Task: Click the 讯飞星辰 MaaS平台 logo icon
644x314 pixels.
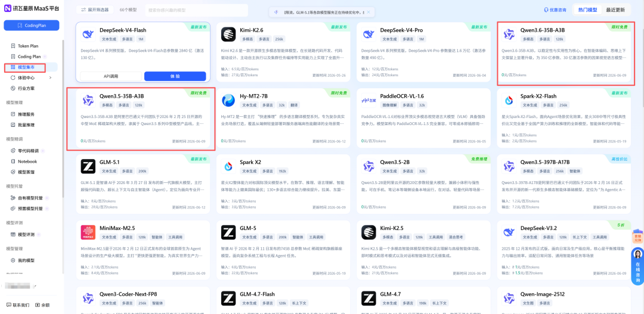Action: (x=7, y=10)
